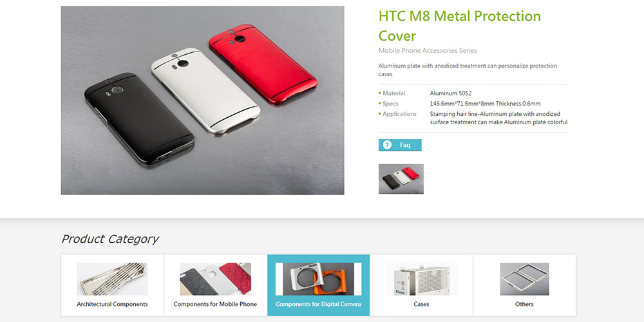Image resolution: width=644 pixels, height=322 pixels.
Task: Select the small product thumbnail below Faq
Action: pyautogui.click(x=401, y=179)
